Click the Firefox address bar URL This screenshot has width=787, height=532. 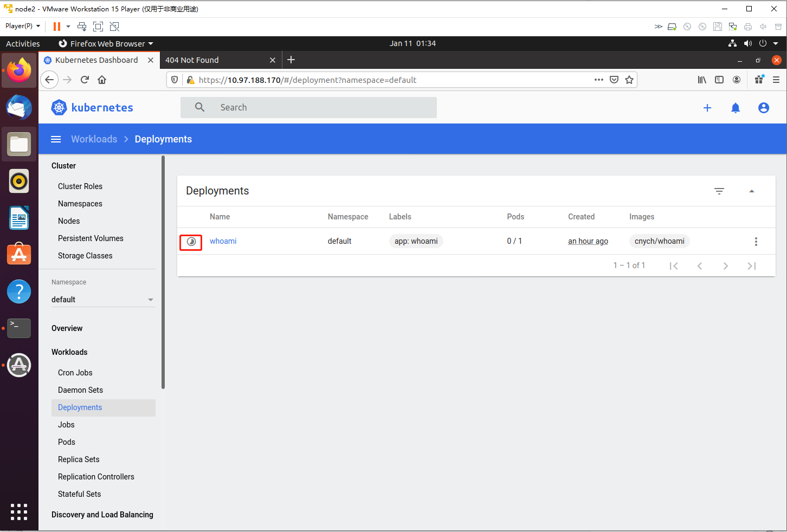tap(307, 80)
